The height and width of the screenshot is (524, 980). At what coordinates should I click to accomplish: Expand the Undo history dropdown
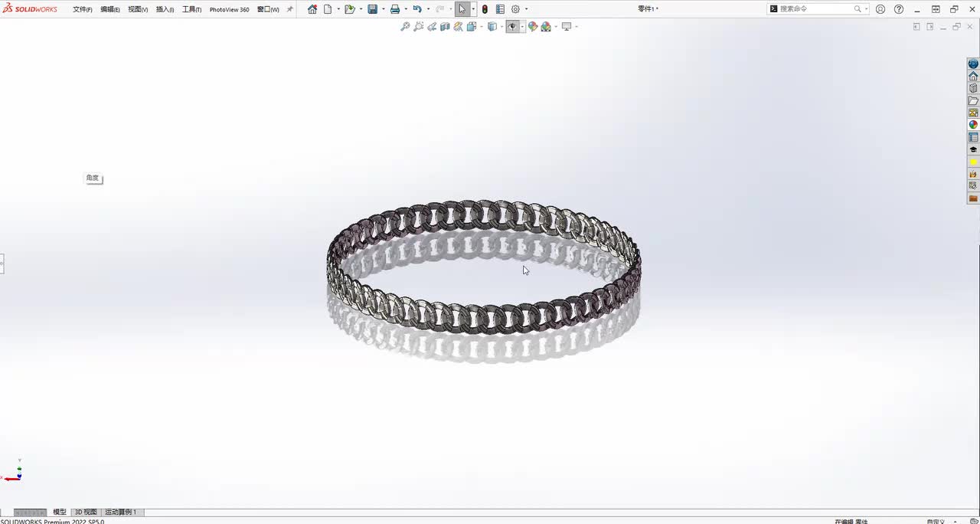point(428,9)
